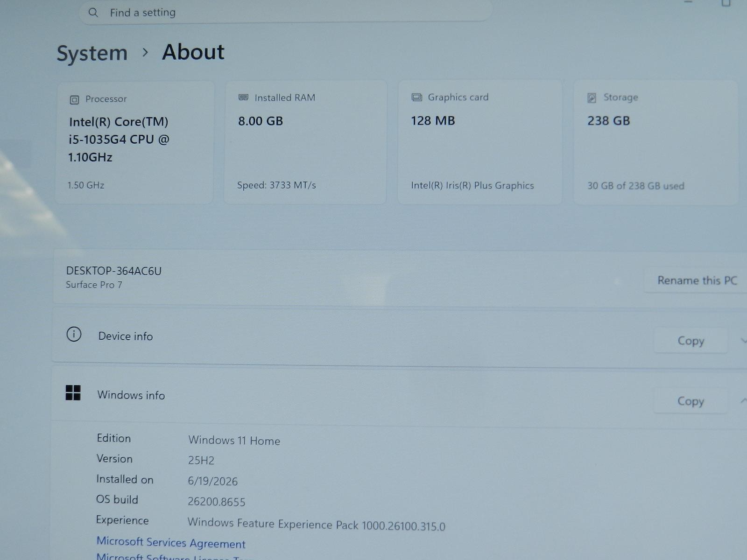
Task: Open the Installed RAM card
Action: click(305, 142)
